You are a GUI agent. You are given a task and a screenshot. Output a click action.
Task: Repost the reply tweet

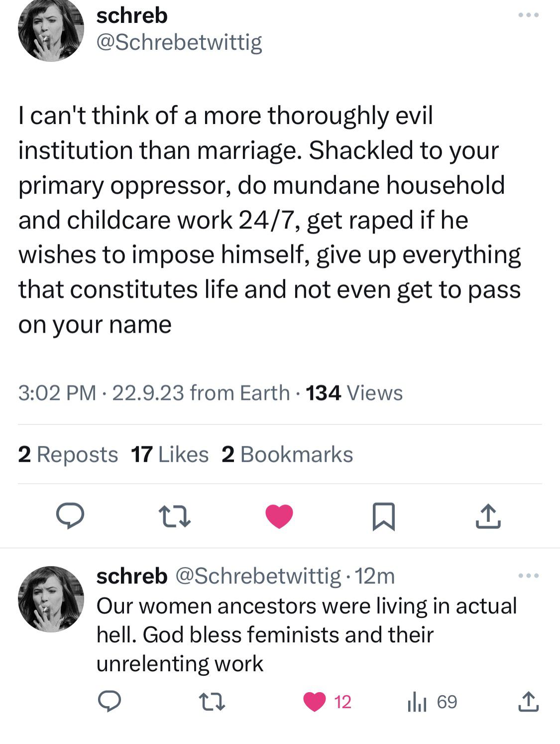[213, 702]
